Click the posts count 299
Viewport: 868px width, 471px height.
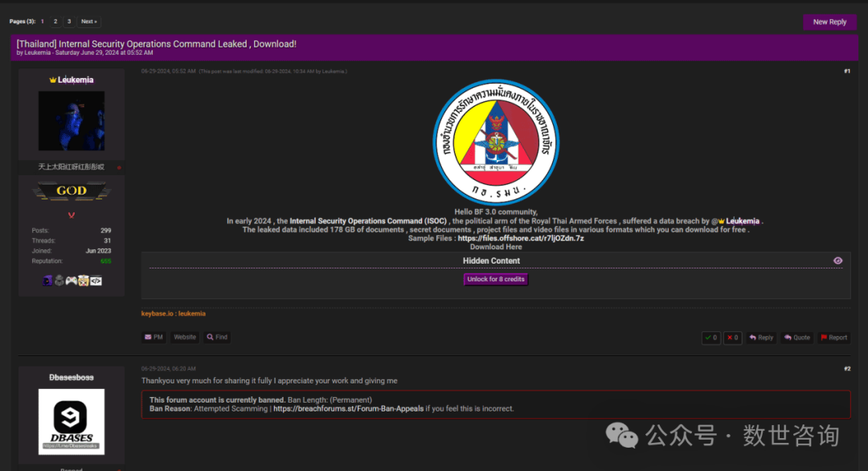(106, 230)
